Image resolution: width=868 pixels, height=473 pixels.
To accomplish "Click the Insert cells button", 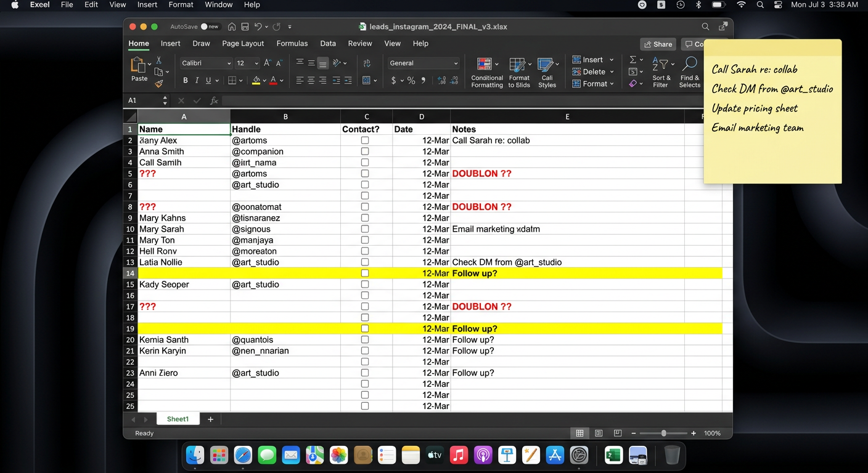I will click(593, 60).
